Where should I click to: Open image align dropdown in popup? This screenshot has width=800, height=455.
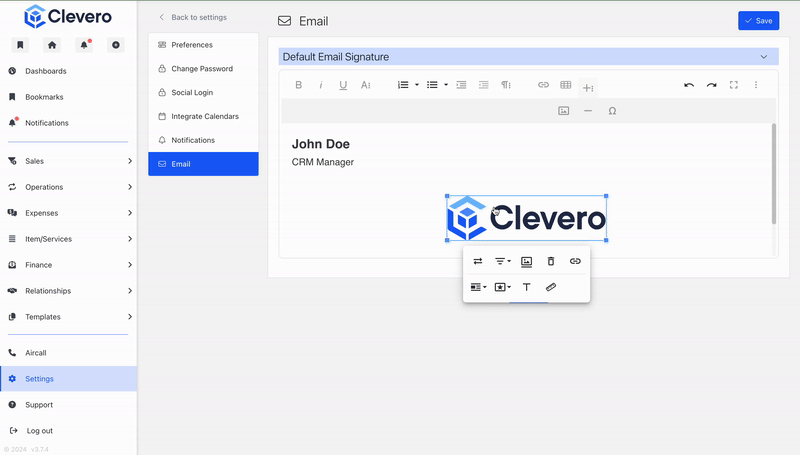(503, 261)
